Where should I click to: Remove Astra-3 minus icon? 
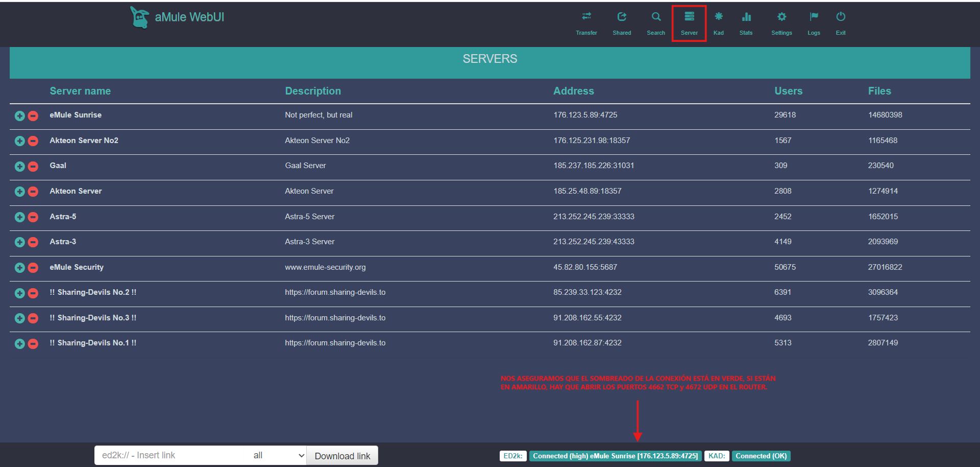pos(33,242)
